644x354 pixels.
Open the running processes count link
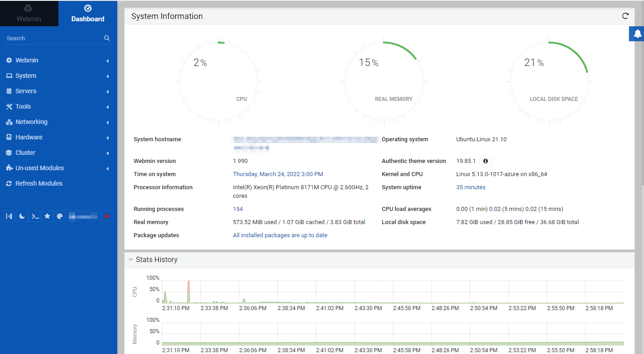coord(238,209)
